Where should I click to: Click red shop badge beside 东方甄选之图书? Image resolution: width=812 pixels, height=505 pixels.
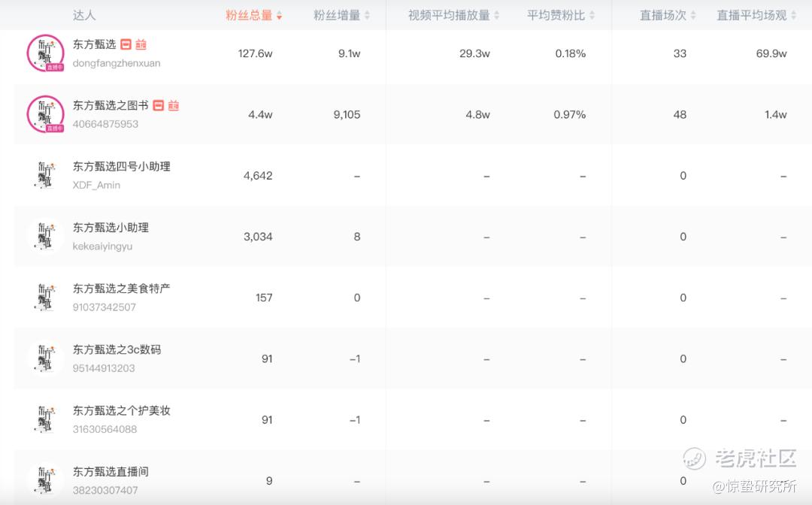click(x=159, y=105)
